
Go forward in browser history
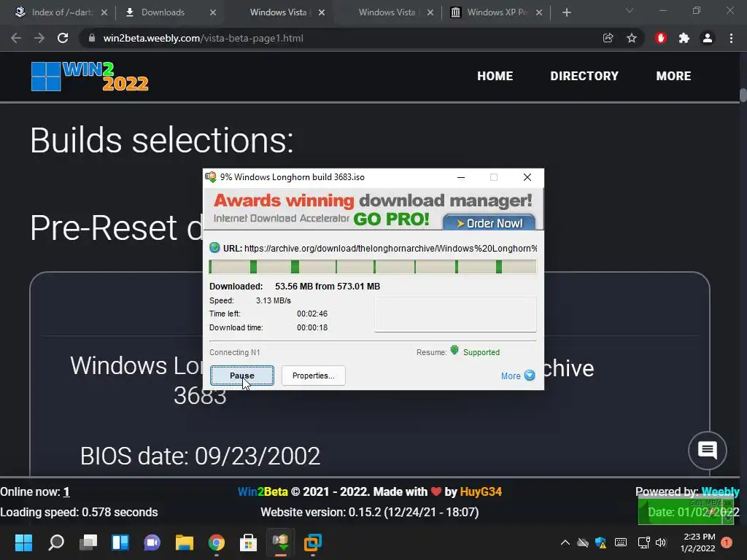point(39,38)
